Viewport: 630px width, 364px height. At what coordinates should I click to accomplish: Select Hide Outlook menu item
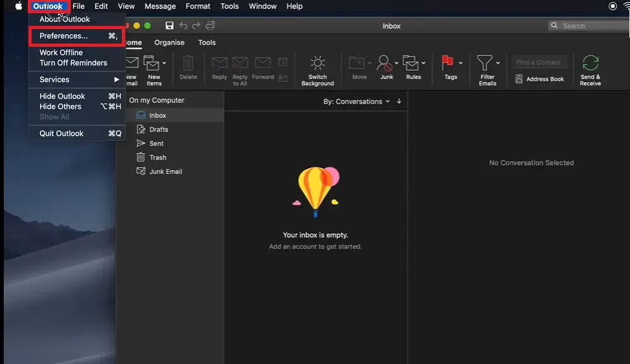coord(76,96)
